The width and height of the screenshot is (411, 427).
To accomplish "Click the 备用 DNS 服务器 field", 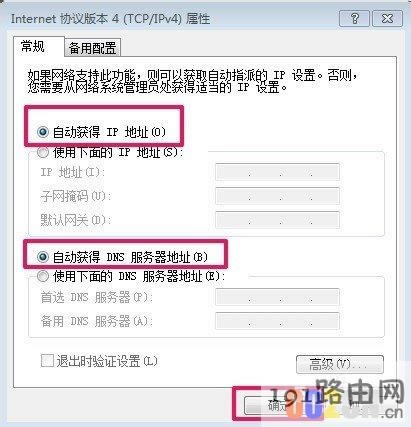I will [x=277, y=321].
